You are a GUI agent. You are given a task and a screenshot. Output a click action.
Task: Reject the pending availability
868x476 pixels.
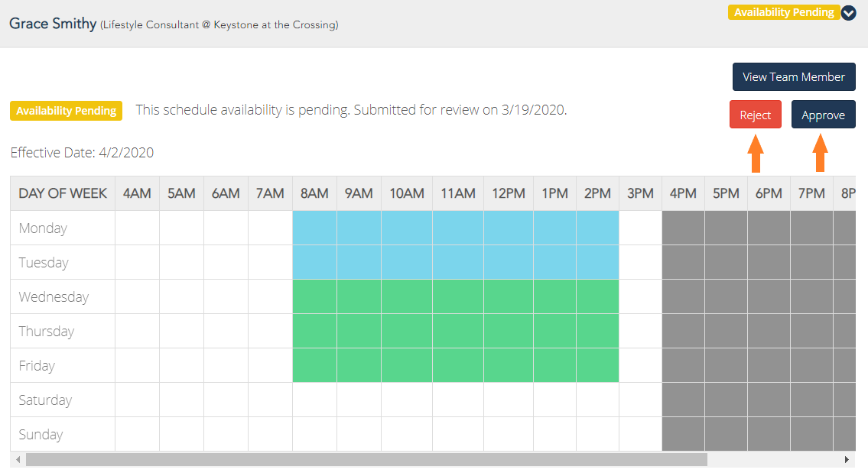pos(755,115)
